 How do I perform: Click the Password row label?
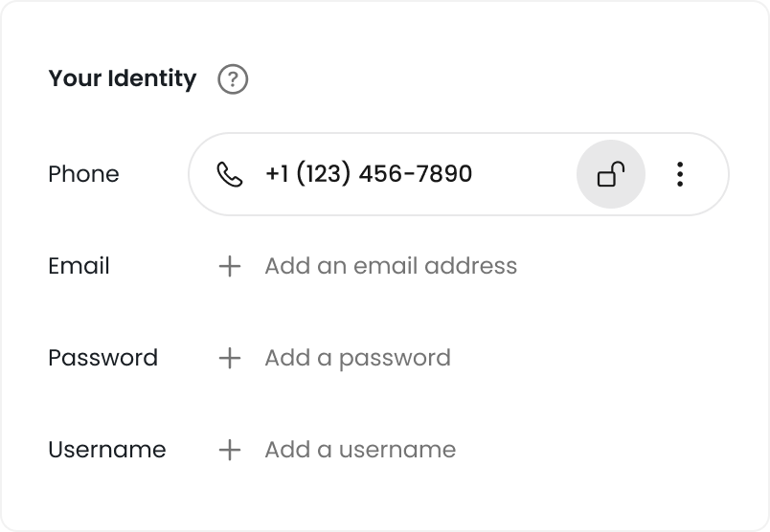pyautogui.click(x=102, y=358)
